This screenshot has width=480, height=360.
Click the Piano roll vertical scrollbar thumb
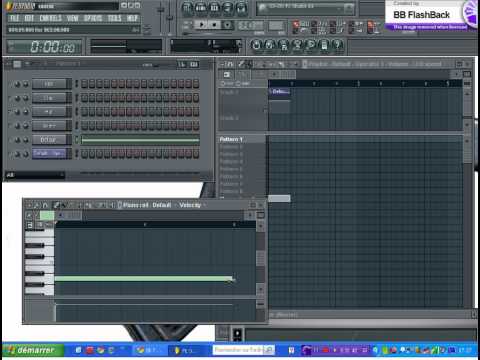(x=261, y=258)
